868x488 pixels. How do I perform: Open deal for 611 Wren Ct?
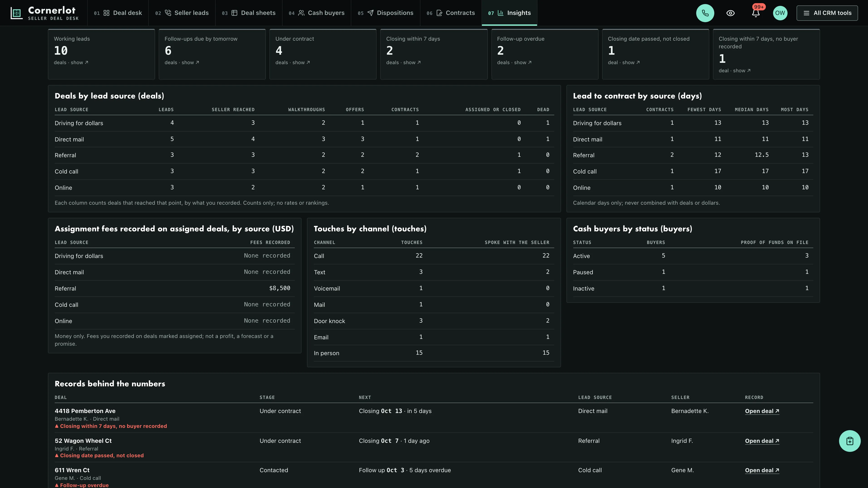pyautogui.click(x=762, y=470)
